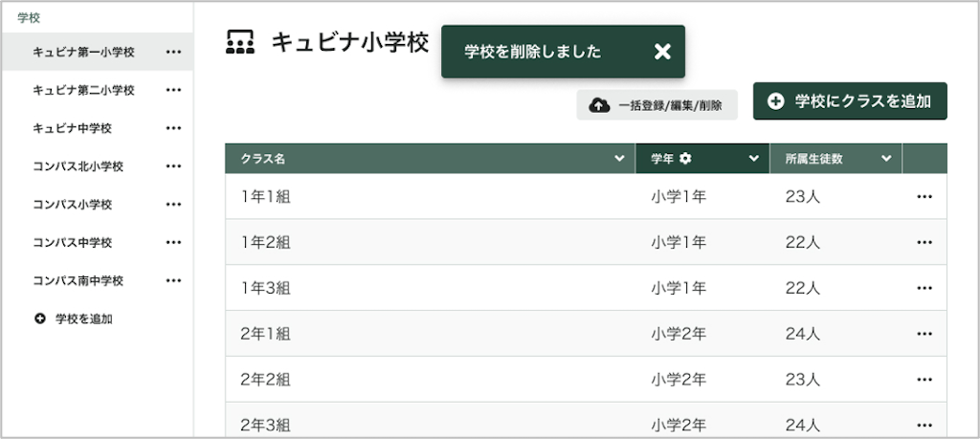980x439 pixels.
Task: Click the 1年3組 class name
Action: [x=266, y=288]
